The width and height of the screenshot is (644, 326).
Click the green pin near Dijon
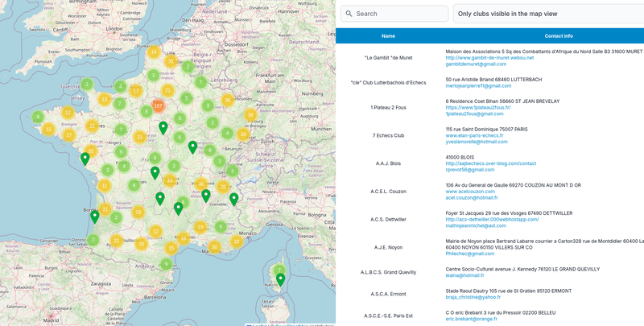(x=192, y=146)
